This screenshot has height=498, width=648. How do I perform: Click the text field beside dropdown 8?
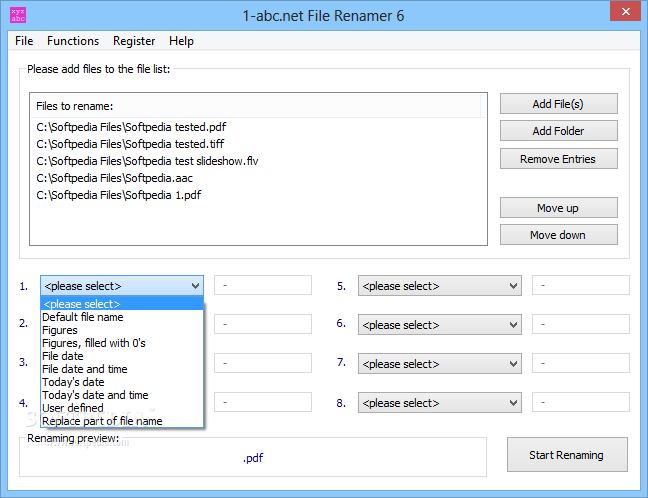[x=581, y=402]
